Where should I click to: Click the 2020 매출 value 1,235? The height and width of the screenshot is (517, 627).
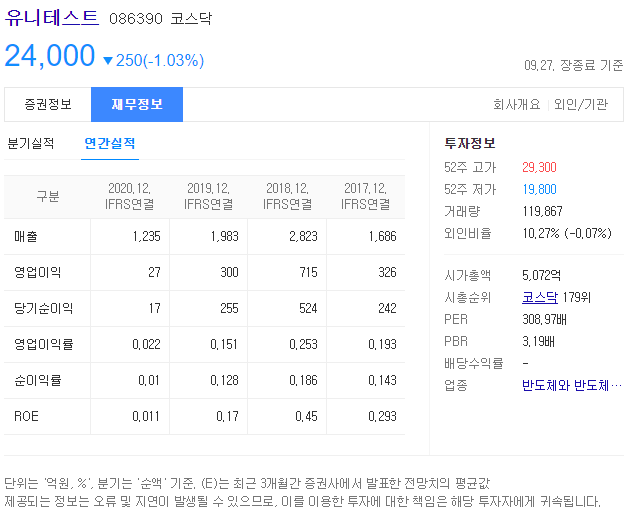146,236
